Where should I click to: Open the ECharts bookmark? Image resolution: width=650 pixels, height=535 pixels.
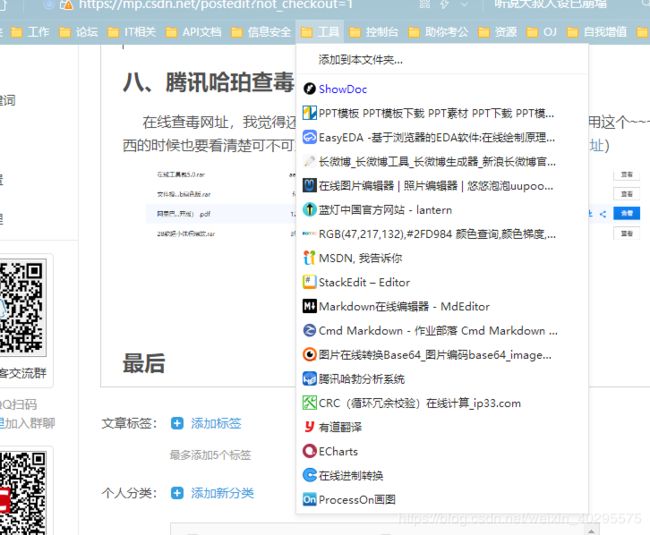coord(338,451)
